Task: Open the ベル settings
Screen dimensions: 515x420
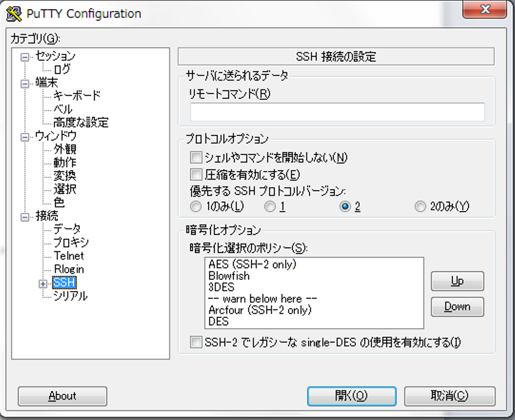Action: pos(63,109)
